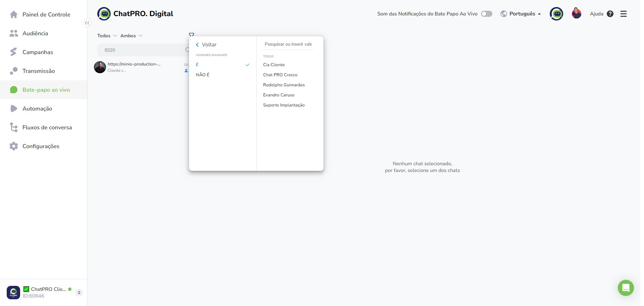Click the "Pesquisar ou inserir valor" search field
Screen dimensions: 644x306
coord(288,44)
